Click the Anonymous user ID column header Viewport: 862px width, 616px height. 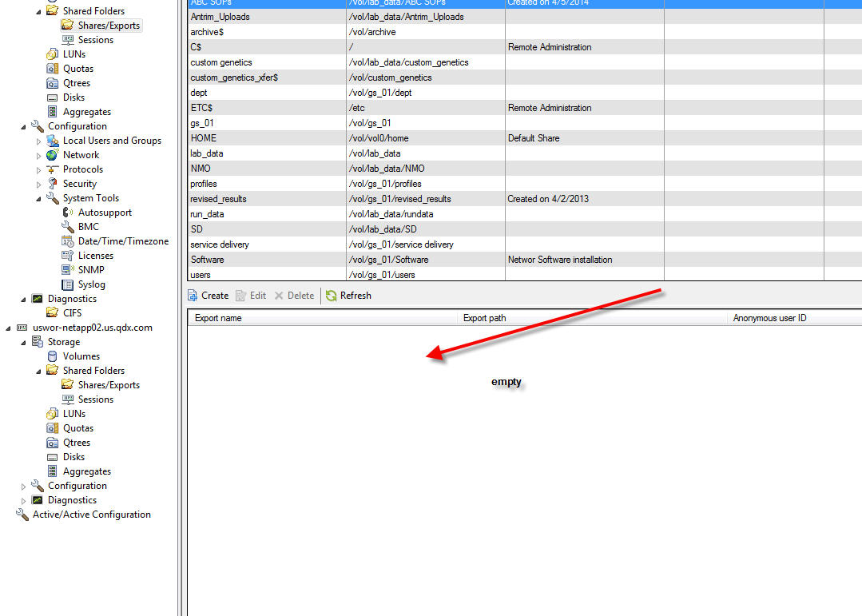[769, 318]
